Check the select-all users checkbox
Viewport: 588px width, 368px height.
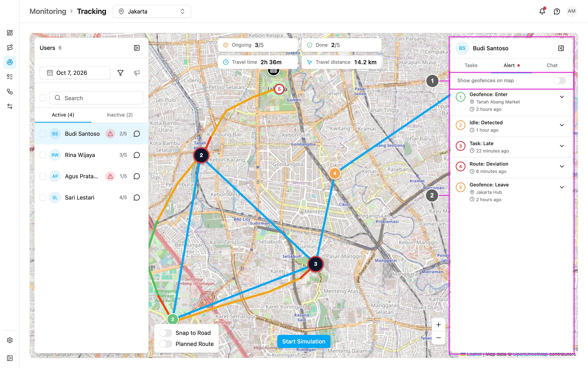point(43,98)
